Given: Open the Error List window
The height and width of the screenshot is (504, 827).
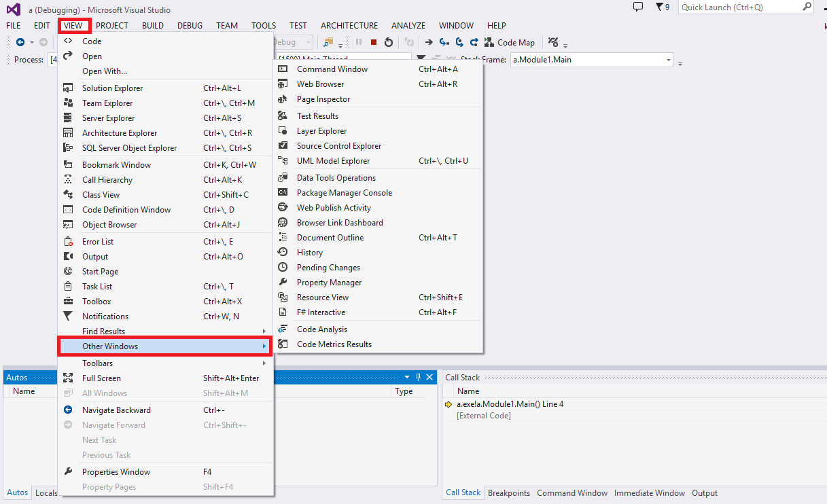Looking at the screenshot, I should (165, 242).
